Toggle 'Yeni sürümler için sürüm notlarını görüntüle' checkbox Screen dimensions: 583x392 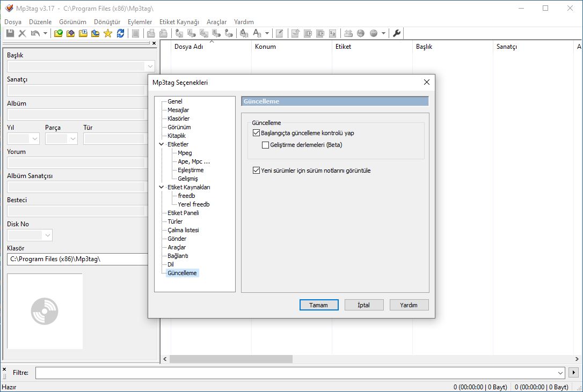point(256,171)
